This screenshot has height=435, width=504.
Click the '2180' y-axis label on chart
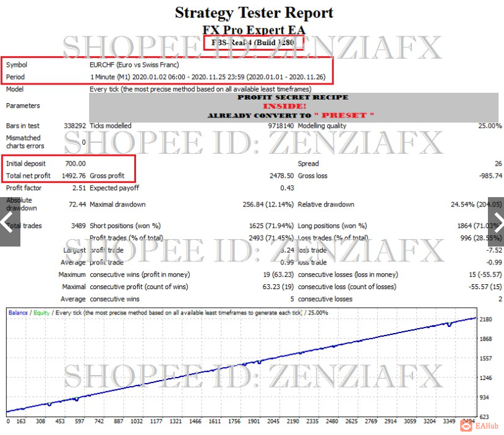[485, 319]
